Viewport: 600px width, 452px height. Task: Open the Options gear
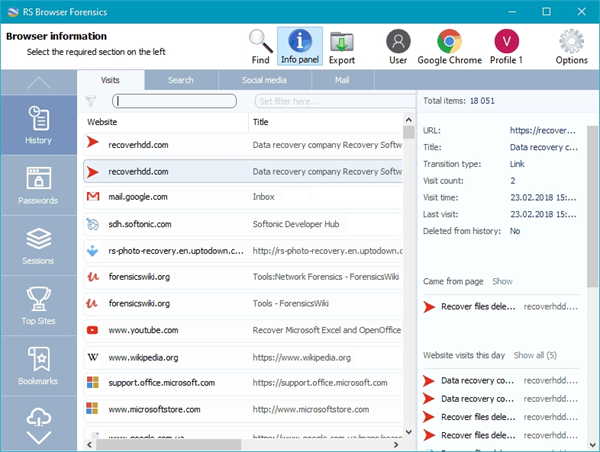[x=572, y=46]
